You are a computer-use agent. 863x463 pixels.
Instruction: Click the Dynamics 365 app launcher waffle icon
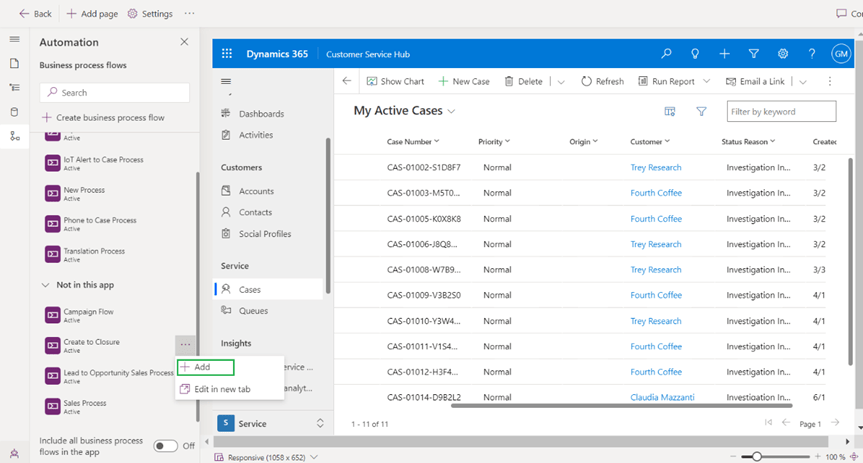pos(227,54)
